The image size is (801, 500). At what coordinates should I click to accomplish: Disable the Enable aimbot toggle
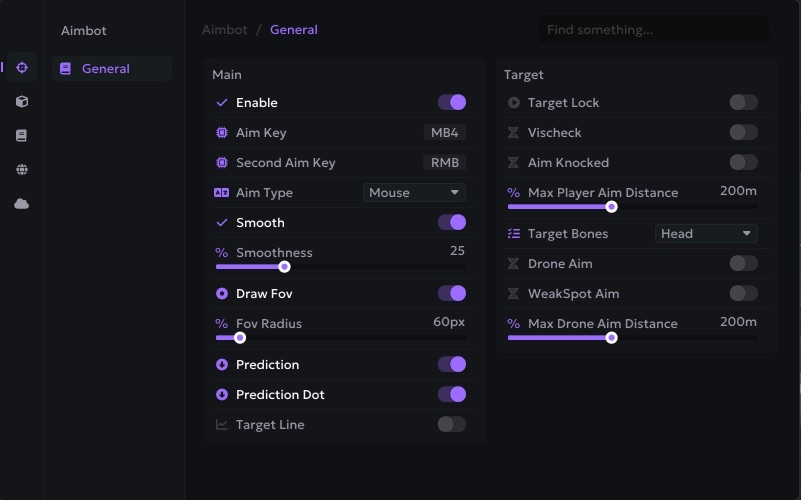coord(451,103)
